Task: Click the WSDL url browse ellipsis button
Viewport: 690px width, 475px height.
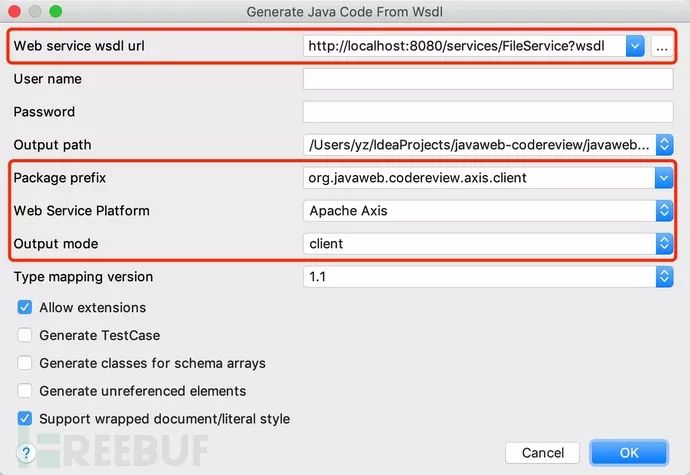Action: (661, 46)
